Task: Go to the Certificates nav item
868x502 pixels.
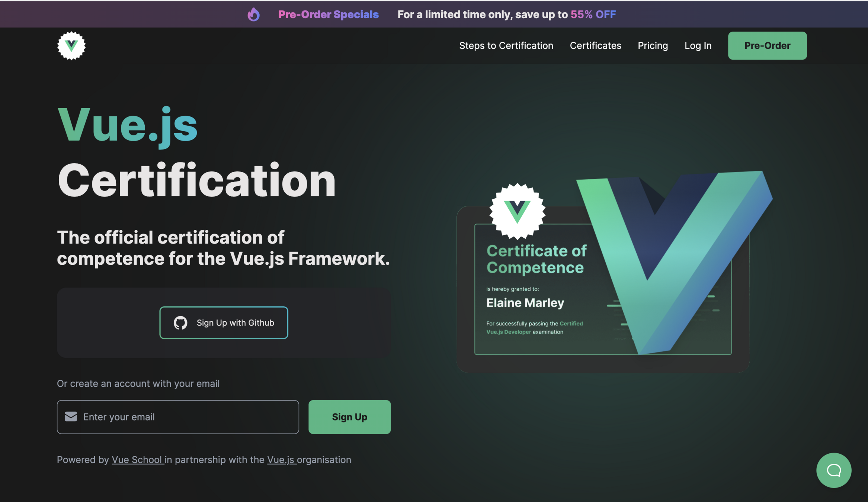Action: tap(595, 46)
